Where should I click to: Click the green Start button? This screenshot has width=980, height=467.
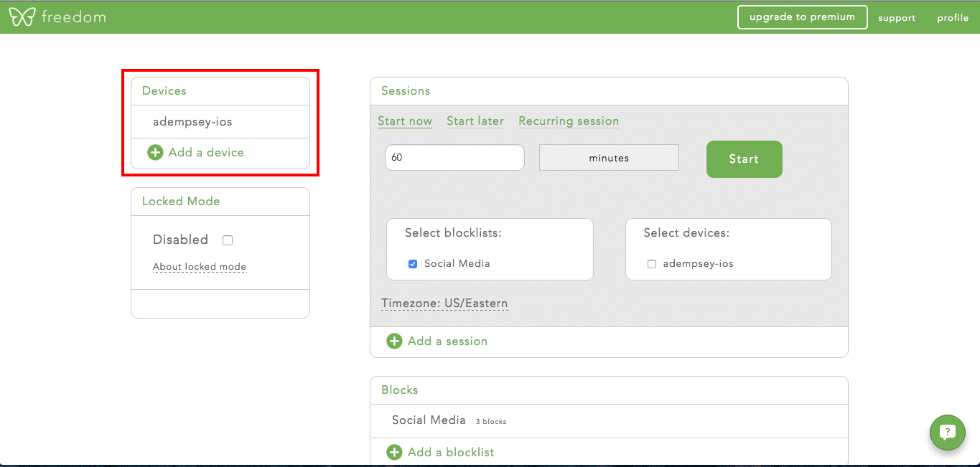click(x=744, y=159)
